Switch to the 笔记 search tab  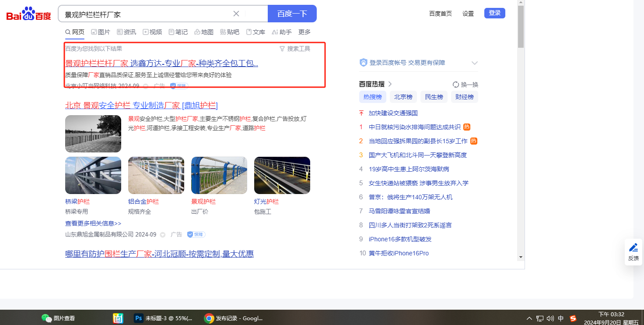[178, 32]
